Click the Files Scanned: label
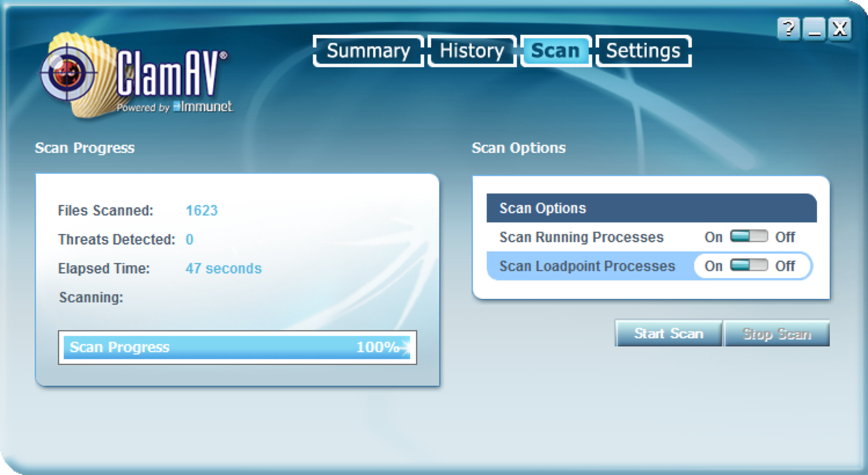 (x=106, y=211)
